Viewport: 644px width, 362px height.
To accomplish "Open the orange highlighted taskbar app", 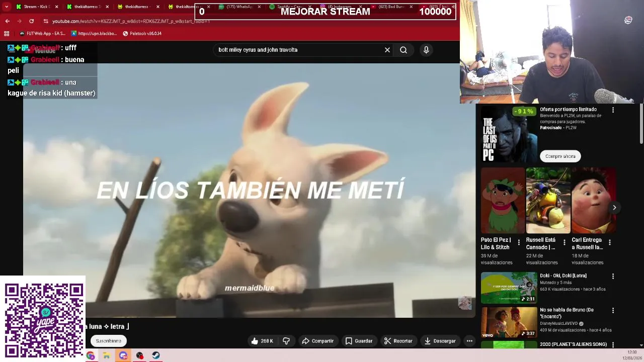I will 123,355.
